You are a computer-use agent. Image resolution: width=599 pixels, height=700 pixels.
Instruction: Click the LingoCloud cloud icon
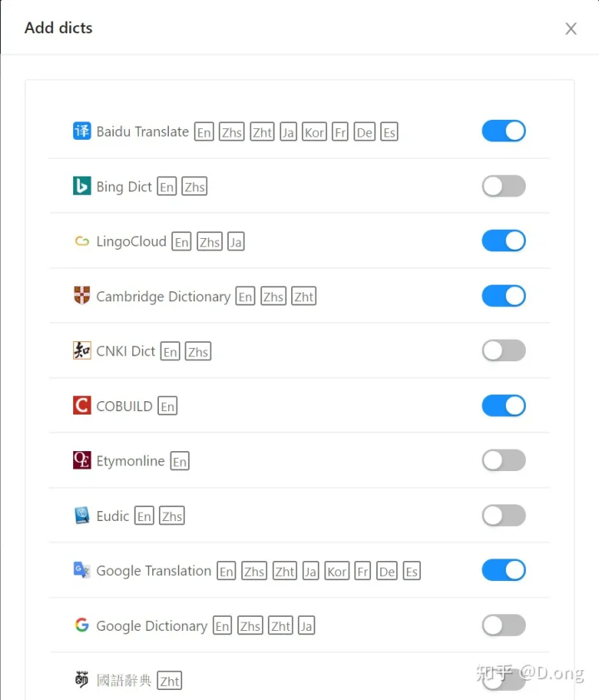(x=82, y=241)
